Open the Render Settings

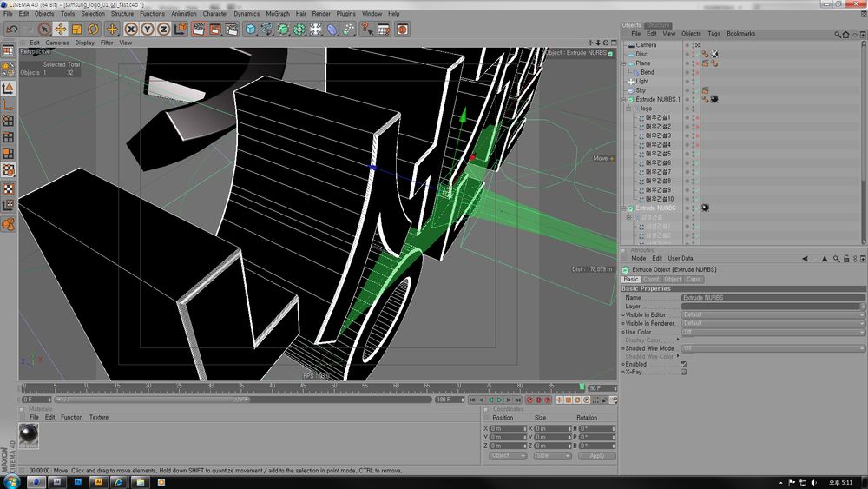232,30
